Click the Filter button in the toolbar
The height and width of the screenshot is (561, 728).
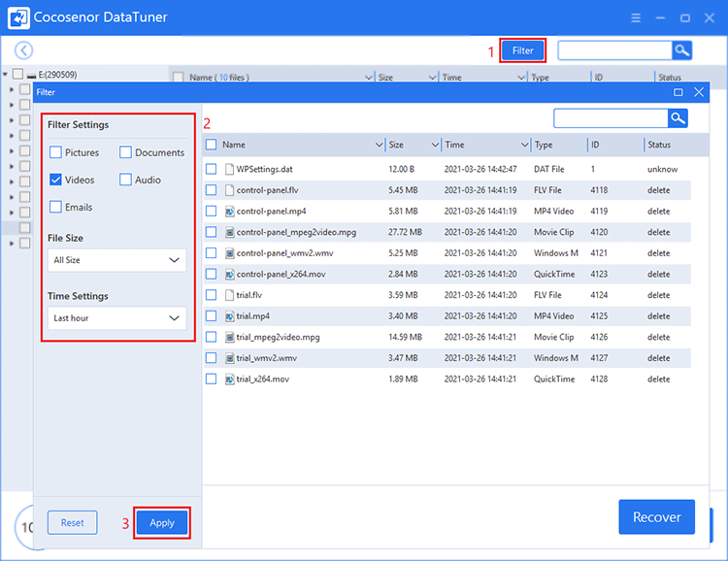(523, 50)
